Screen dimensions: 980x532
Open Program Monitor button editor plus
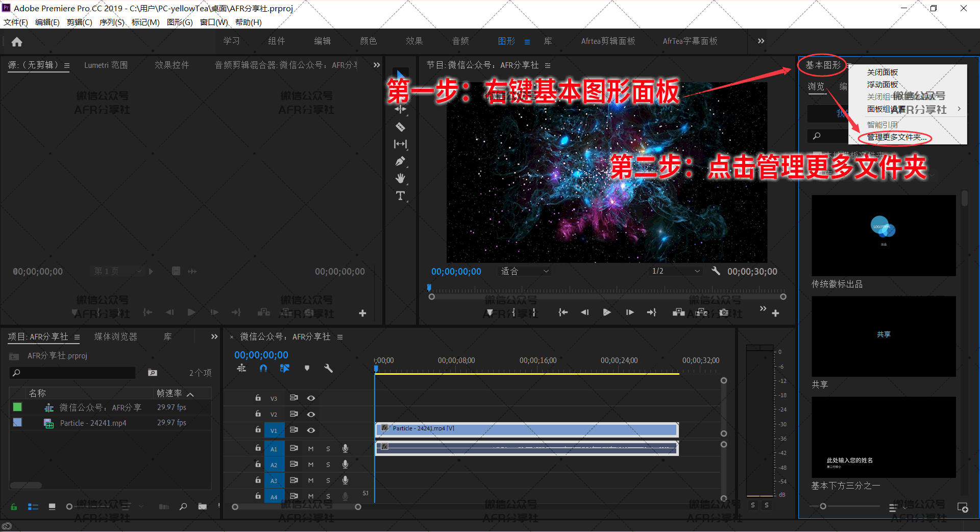(x=775, y=313)
